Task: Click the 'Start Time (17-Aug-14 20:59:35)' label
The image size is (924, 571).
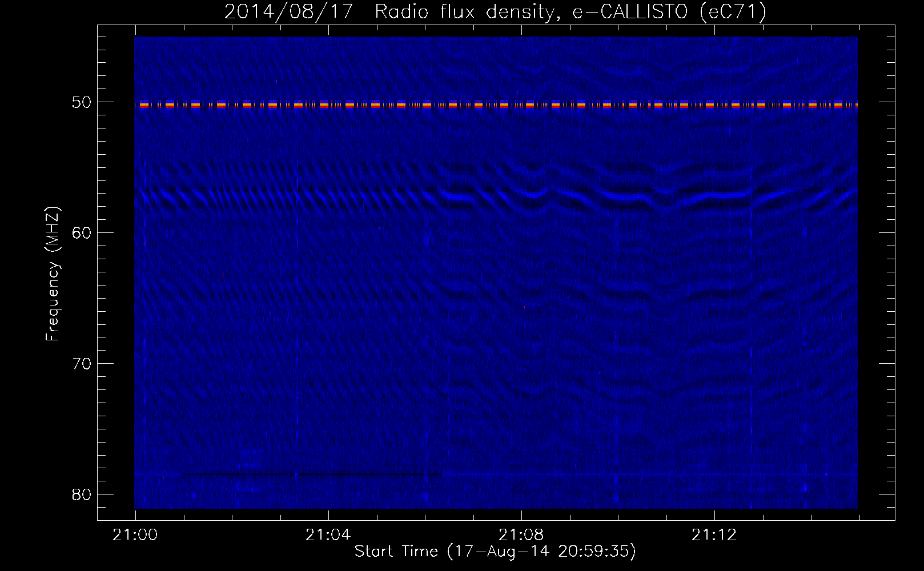Action: tap(495, 551)
